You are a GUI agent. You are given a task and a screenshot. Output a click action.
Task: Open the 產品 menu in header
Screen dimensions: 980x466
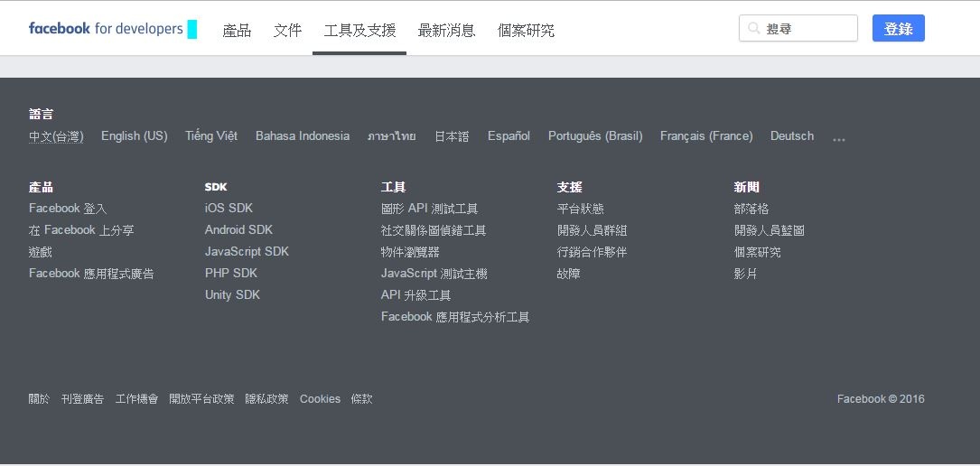click(237, 30)
